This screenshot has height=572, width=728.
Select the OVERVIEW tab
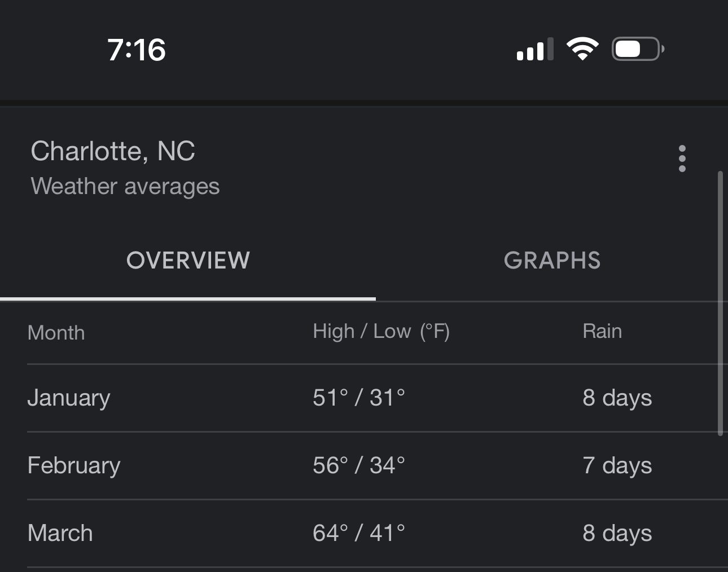coord(188,261)
